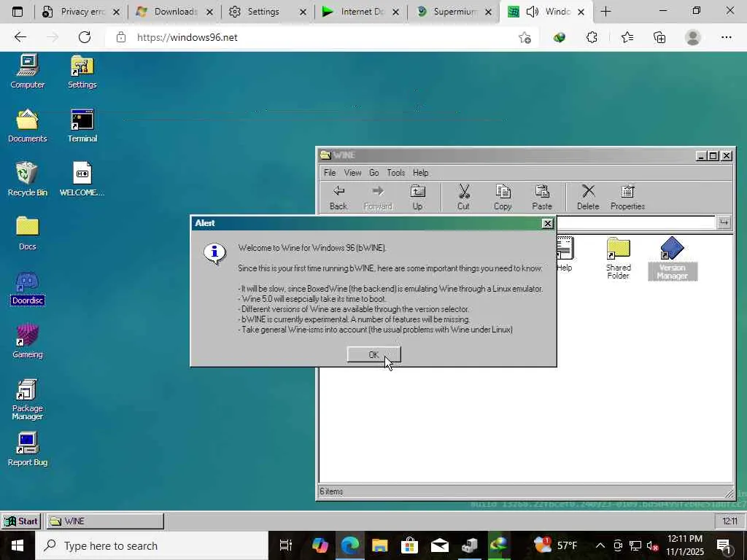Image resolution: width=747 pixels, height=560 pixels.
Task: Maximize the WINE explorer window
Action: pyautogui.click(x=713, y=156)
